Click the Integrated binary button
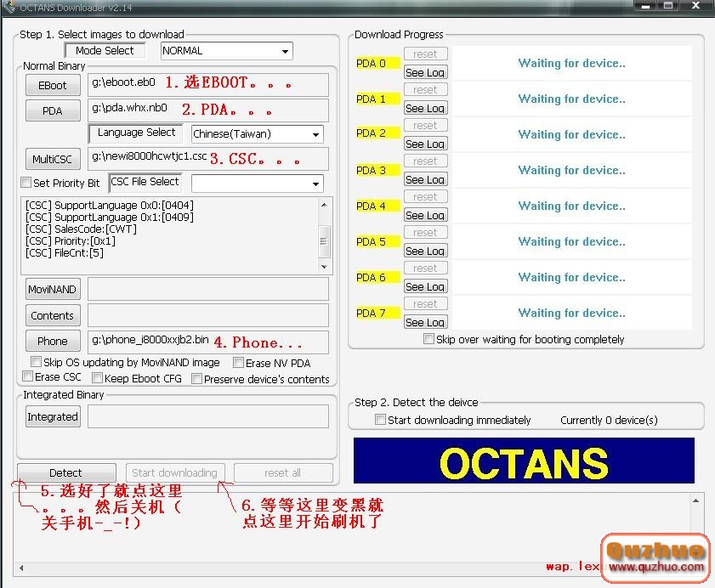The image size is (715, 588). pos(53,416)
